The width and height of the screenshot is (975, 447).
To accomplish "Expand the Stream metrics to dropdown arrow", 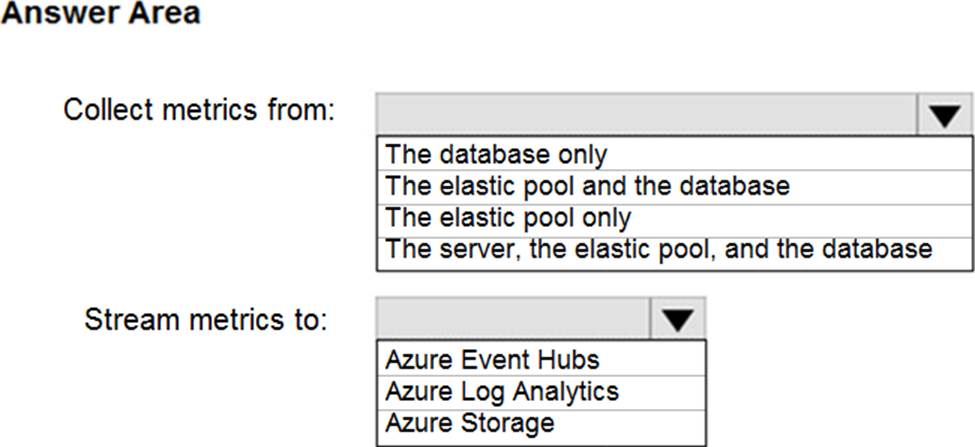I will [x=678, y=319].
